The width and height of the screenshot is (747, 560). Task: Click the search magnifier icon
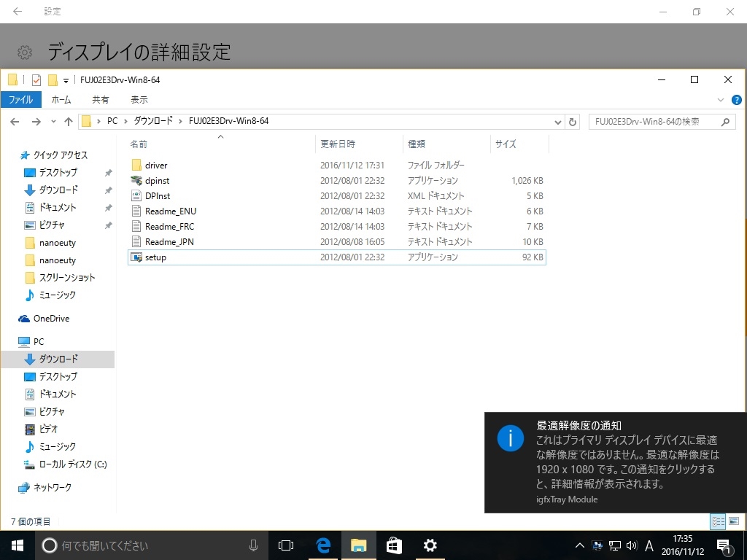pyautogui.click(x=725, y=122)
